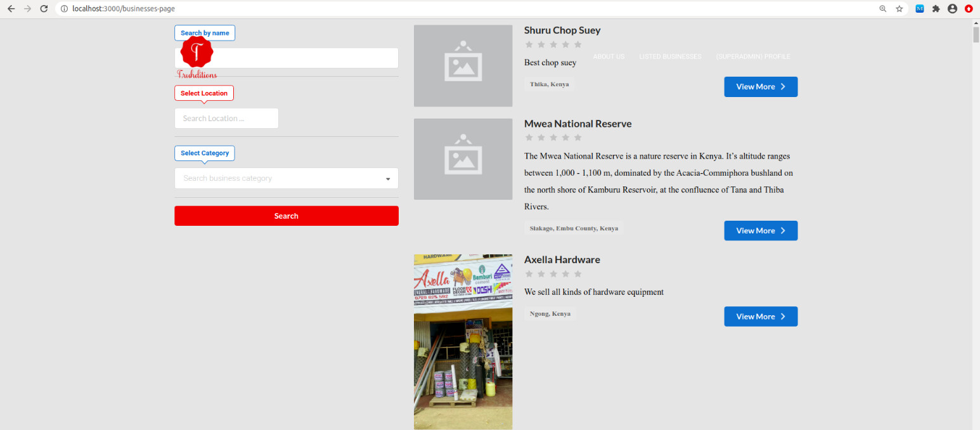
Task: Open the Search business category combo box
Action: tap(287, 178)
